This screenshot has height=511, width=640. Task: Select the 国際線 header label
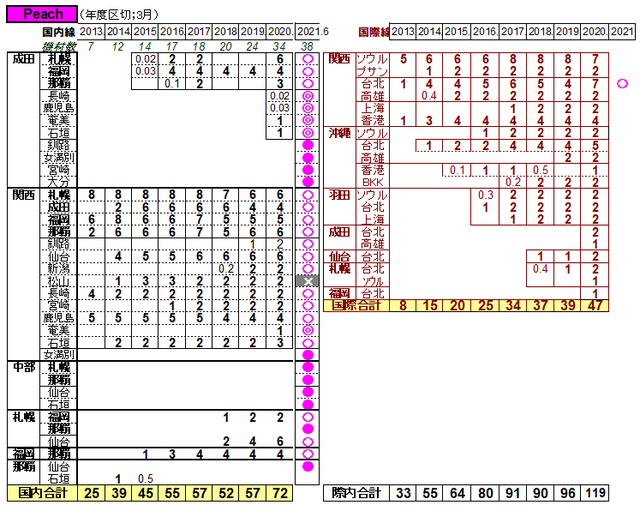373,32
